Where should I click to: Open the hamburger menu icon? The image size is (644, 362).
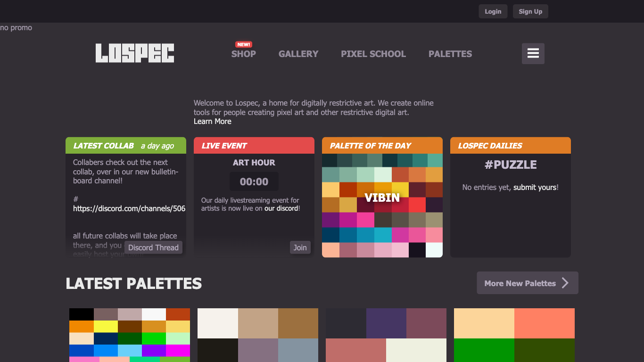point(533,53)
